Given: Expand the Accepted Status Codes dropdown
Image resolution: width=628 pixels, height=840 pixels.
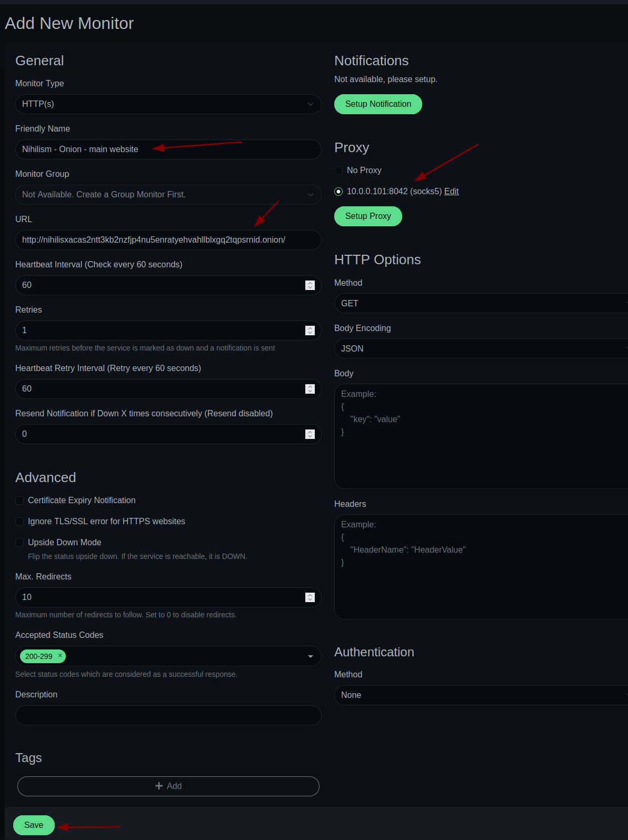Looking at the screenshot, I should pos(311,656).
